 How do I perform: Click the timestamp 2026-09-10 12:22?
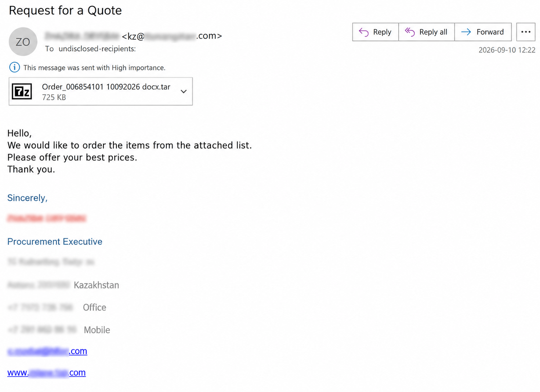click(x=507, y=50)
